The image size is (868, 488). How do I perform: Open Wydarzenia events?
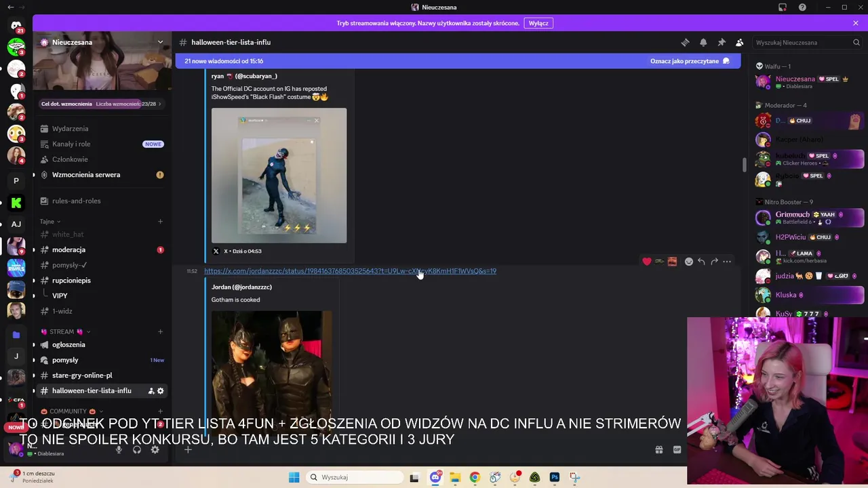pyautogui.click(x=102, y=129)
